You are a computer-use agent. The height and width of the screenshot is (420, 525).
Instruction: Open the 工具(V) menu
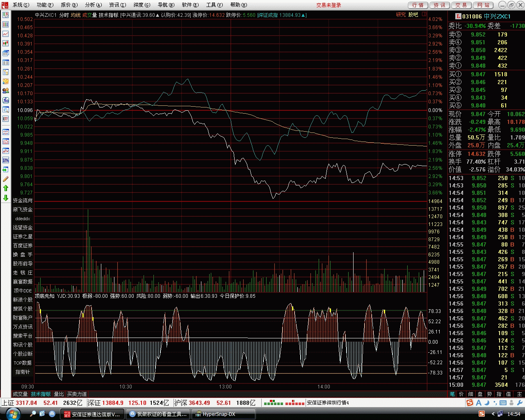tap(215, 5)
